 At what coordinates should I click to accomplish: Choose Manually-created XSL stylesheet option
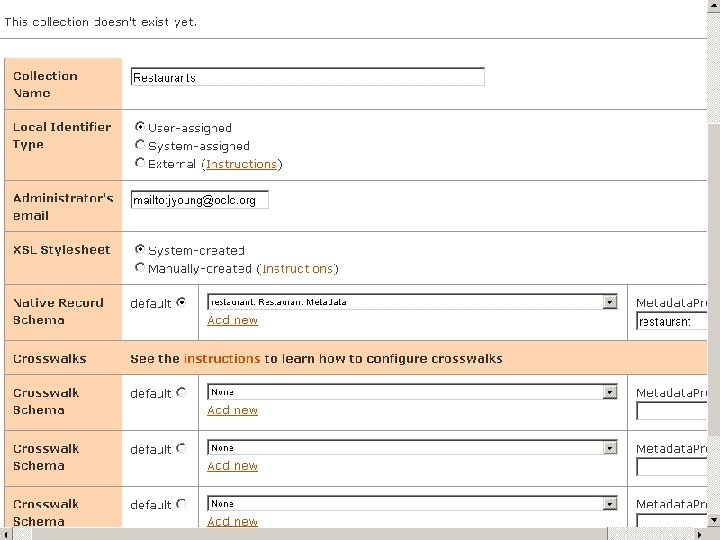(140, 268)
